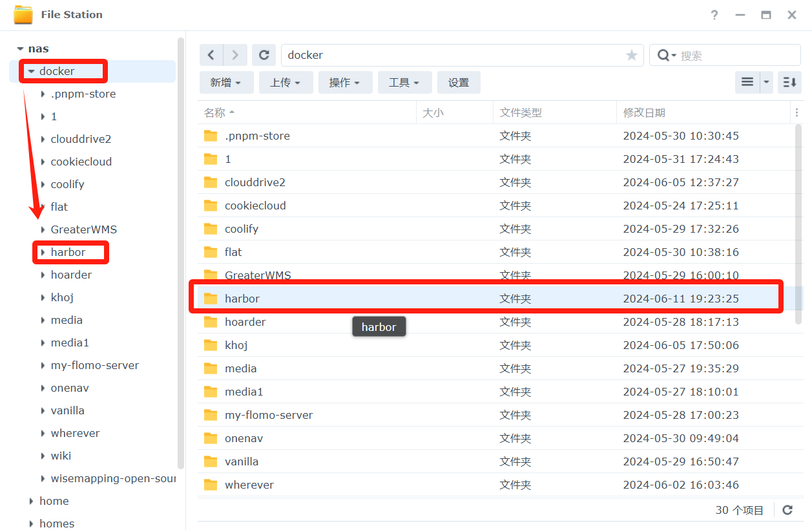The width and height of the screenshot is (812, 530).
Task: Open the column options menu
Action: pos(796,112)
